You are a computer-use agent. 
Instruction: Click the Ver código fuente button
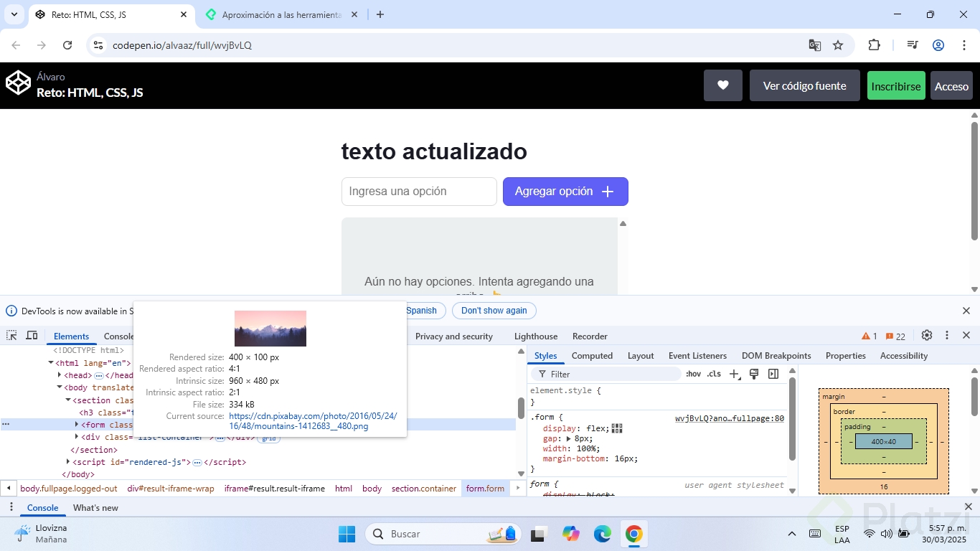coord(805,85)
